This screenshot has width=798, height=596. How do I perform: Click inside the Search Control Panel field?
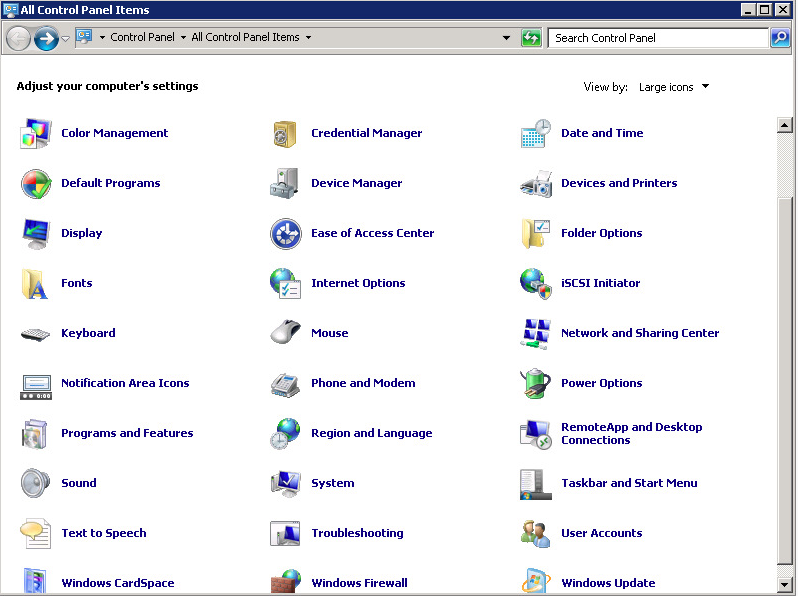pos(657,38)
